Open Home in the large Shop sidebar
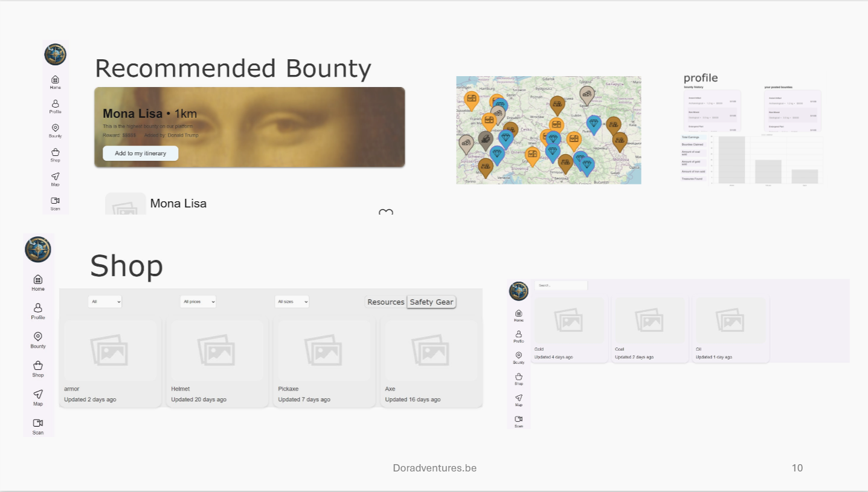868x492 pixels. pyautogui.click(x=38, y=282)
